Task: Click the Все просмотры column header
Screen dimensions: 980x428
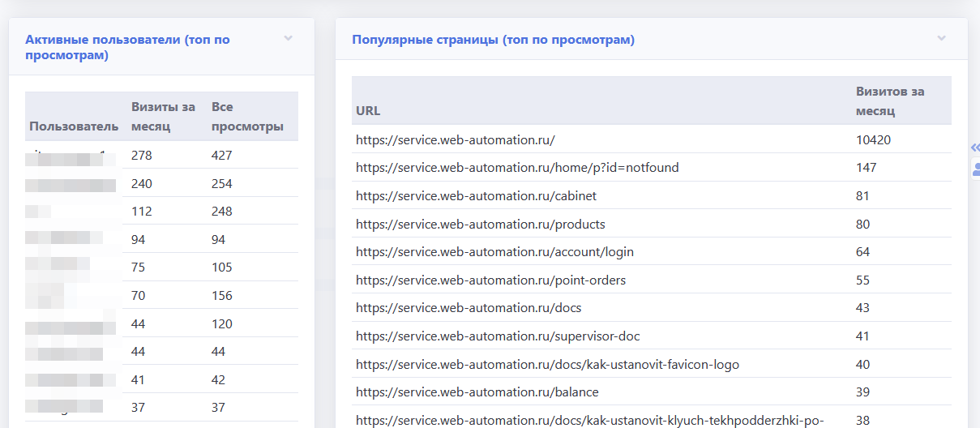Action: tap(247, 117)
